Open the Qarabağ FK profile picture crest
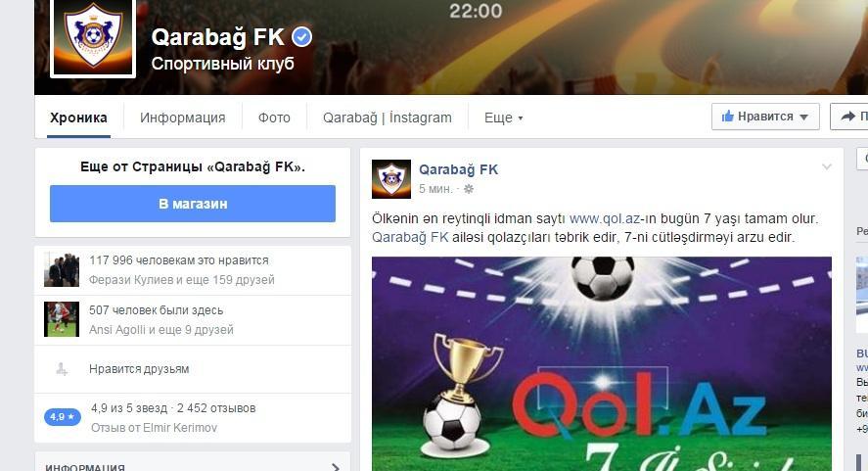The width and height of the screenshot is (868, 471). click(x=93, y=37)
